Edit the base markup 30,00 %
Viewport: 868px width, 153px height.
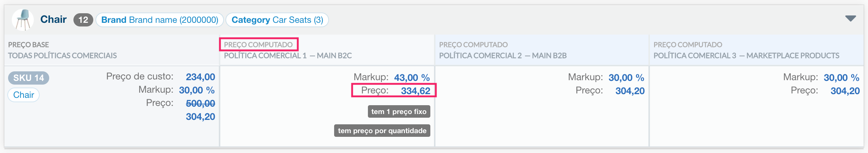point(197,90)
